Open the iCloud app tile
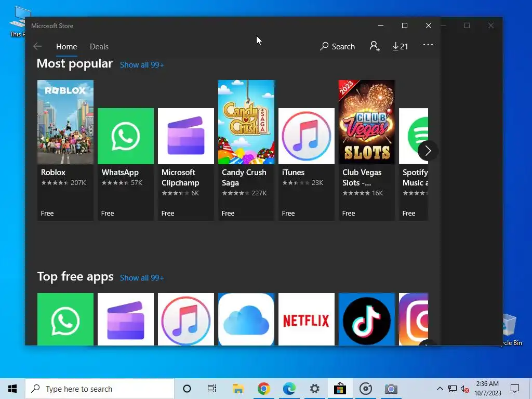 tap(246, 320)
